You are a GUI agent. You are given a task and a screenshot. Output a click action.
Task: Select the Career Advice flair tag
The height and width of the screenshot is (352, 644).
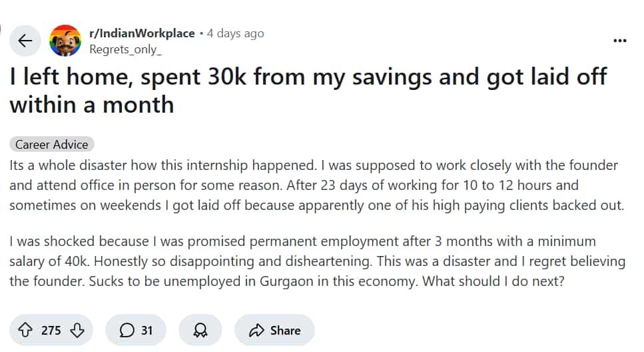[x=52, y=145]
